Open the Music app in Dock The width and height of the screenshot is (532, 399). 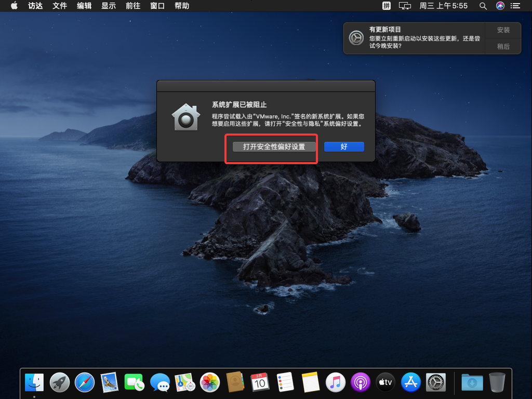tap(335, 383)
